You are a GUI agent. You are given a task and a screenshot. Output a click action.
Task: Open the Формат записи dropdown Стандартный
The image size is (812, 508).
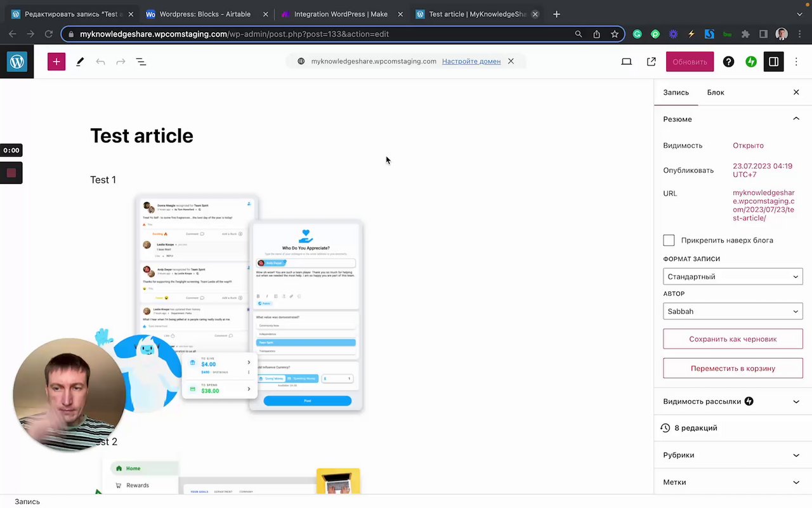(x=733, y=276)
